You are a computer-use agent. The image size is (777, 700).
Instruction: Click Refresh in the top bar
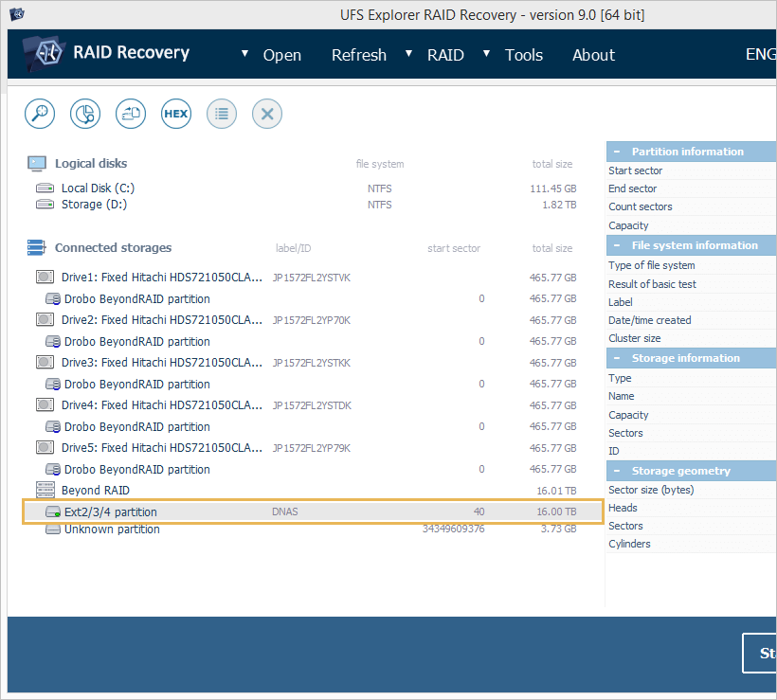[358, 55]
